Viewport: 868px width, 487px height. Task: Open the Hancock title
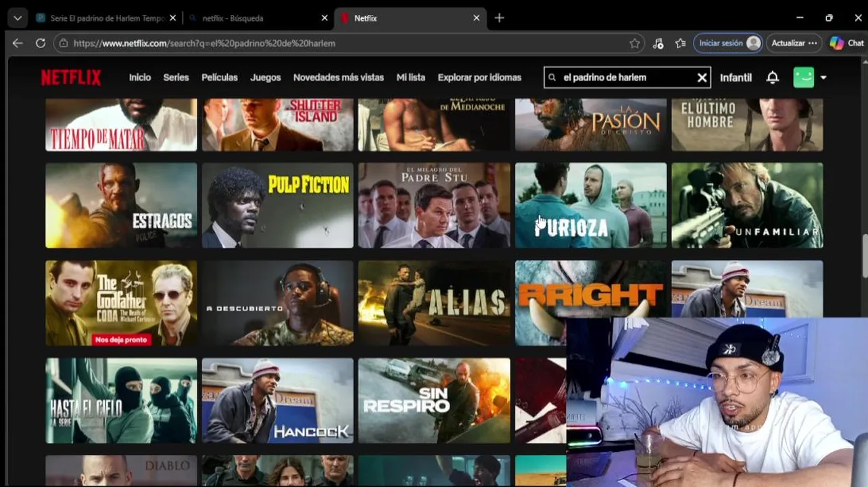(278, 400)
